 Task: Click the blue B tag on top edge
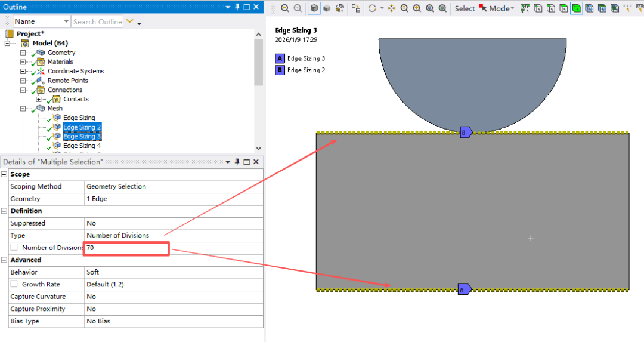(466, 133)
